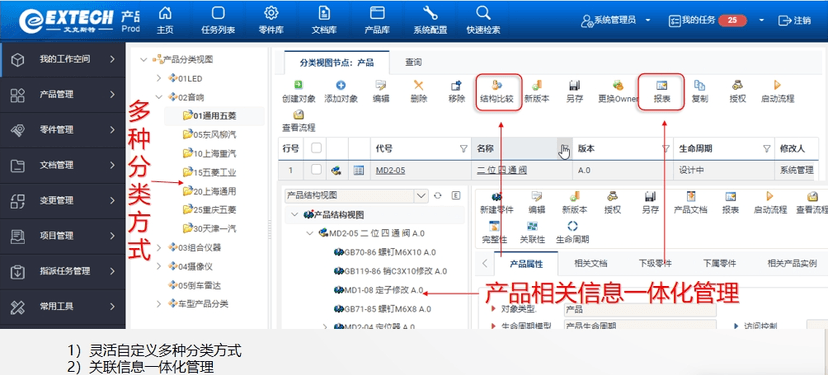Select the 分类视图节点: 产品 tab

pyautogui.click(x=336, y=62)
